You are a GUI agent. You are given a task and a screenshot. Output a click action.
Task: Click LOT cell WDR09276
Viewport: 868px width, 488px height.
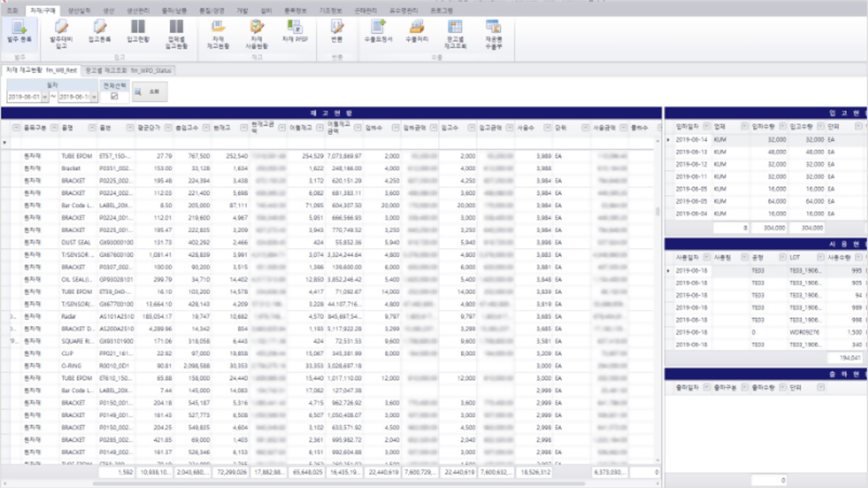click(x=805, y=332)
